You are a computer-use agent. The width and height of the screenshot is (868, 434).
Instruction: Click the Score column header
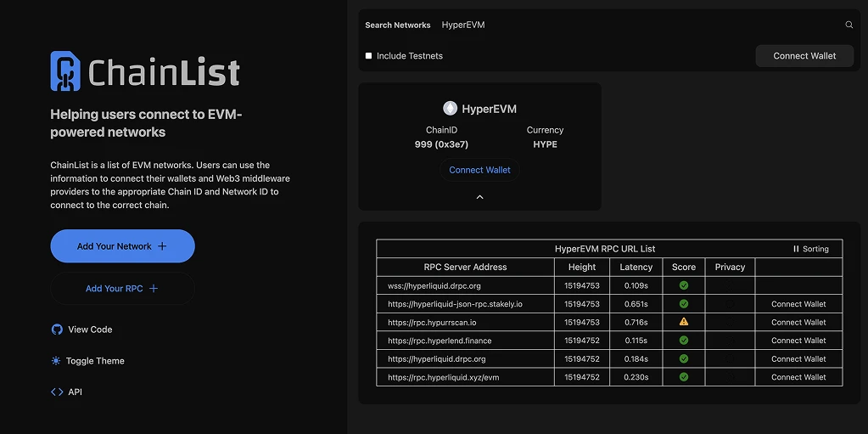(x=684, y=268)
